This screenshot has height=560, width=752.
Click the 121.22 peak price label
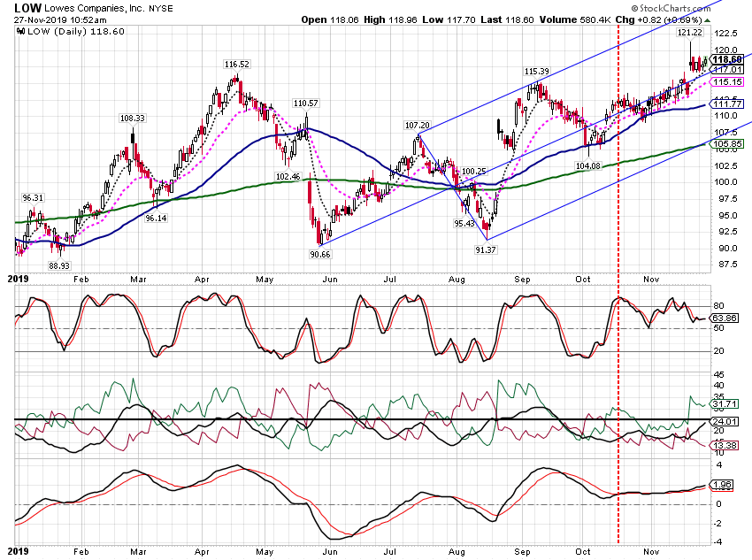(x=690, y=32)
